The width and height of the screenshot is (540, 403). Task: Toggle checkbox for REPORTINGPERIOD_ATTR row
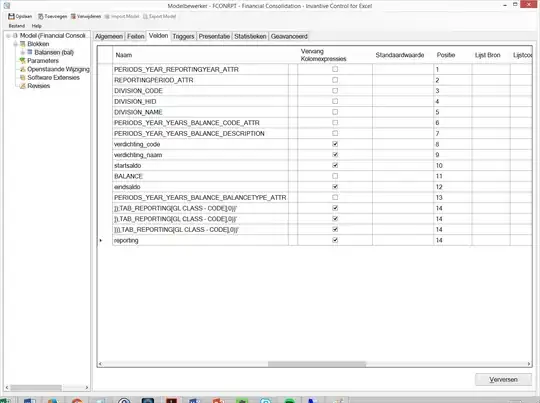(335, 80)
